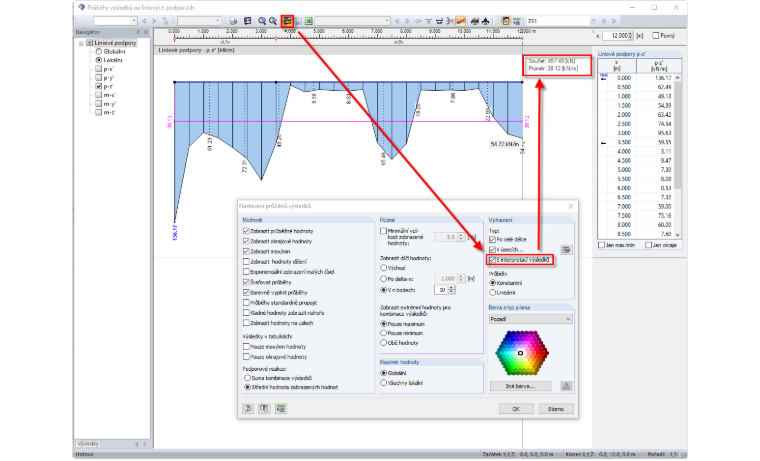Image resolution: width=760 pixels, height=461 pixels.
Task: Open result diagram settings toolbar icon
Action: click(x=288, y=21)
